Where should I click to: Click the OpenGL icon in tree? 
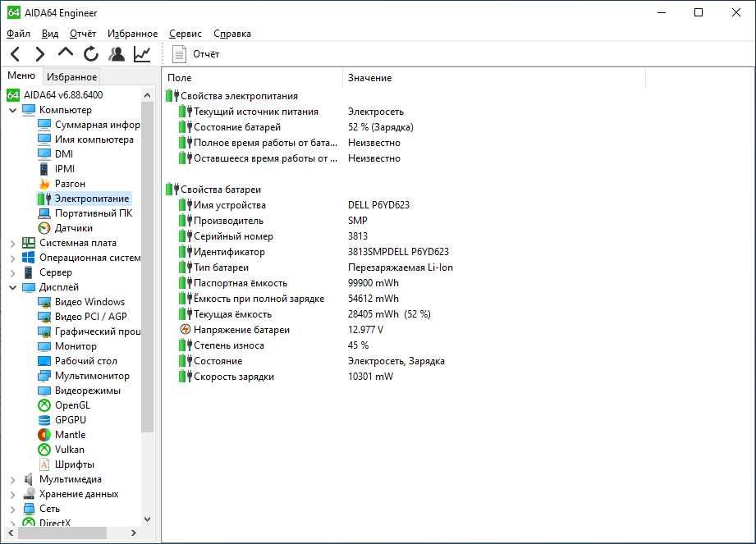44,405
